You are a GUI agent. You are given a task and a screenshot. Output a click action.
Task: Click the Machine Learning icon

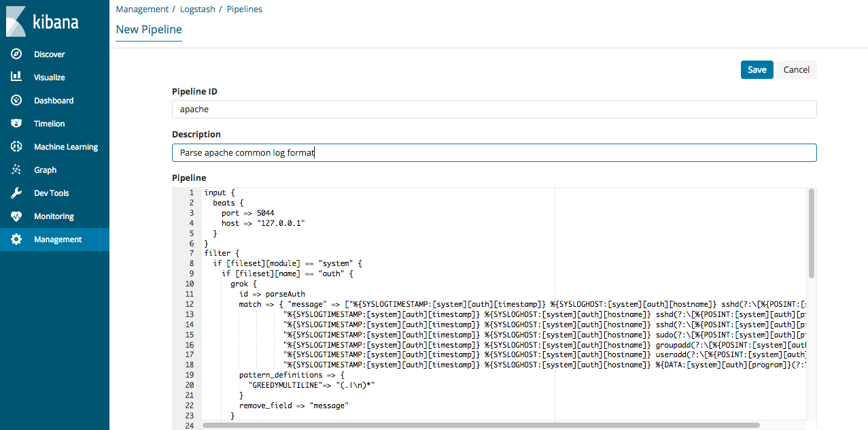pos(17,147)
